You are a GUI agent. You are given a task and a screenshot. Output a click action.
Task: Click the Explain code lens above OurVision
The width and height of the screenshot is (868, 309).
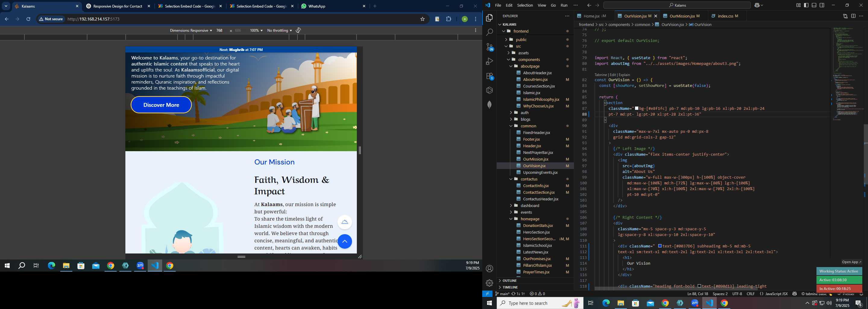(624, 75)
